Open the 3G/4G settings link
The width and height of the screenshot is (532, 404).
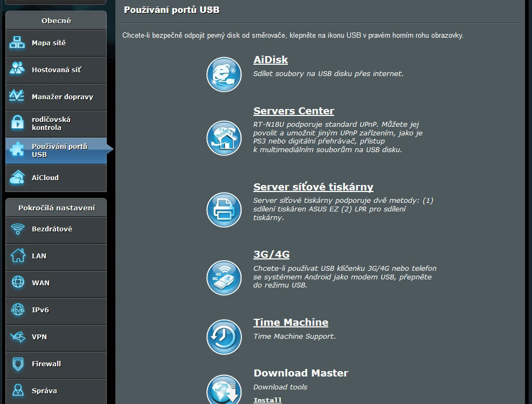272,255
